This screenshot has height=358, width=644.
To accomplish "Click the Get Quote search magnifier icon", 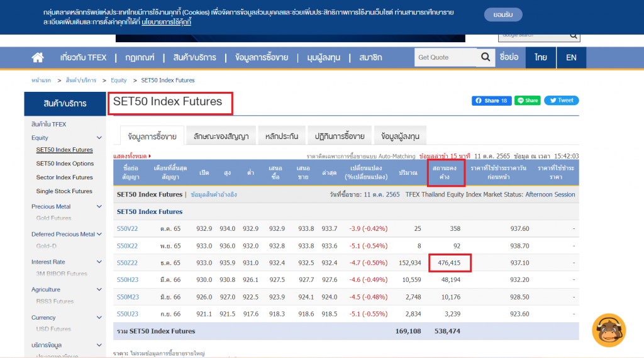I will tap(486, 57).
